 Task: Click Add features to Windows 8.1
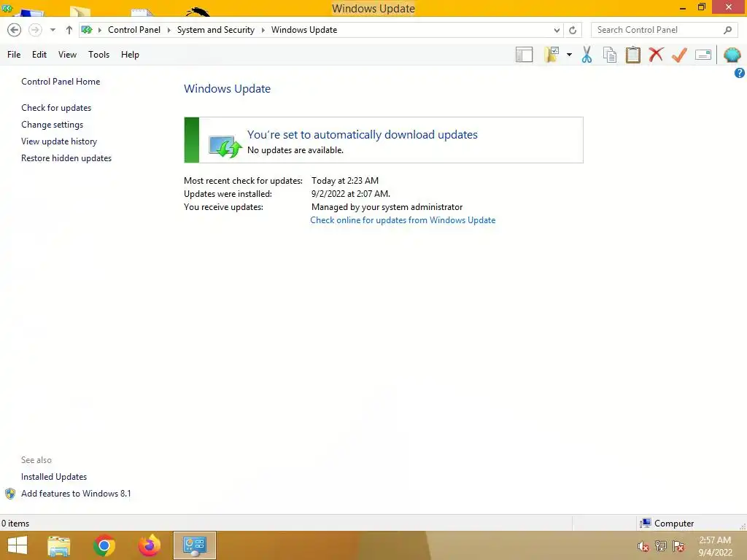tap(76, 494)
